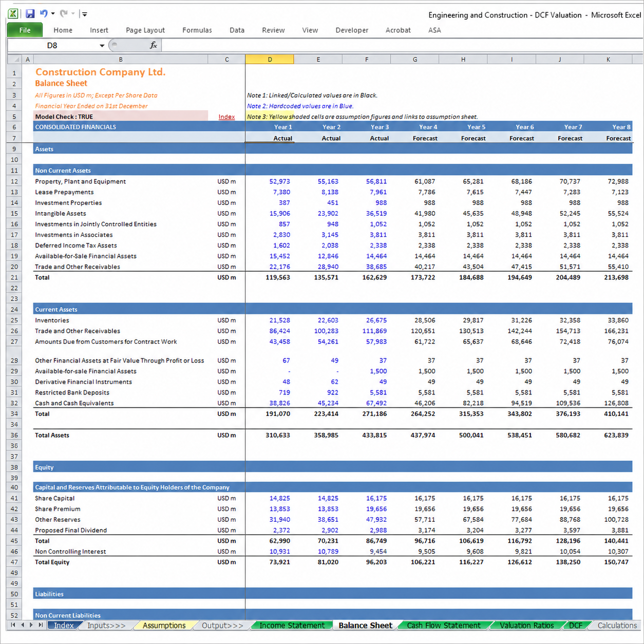Open Customize Quick Access Toolbar dropdown

click(84, 14)
